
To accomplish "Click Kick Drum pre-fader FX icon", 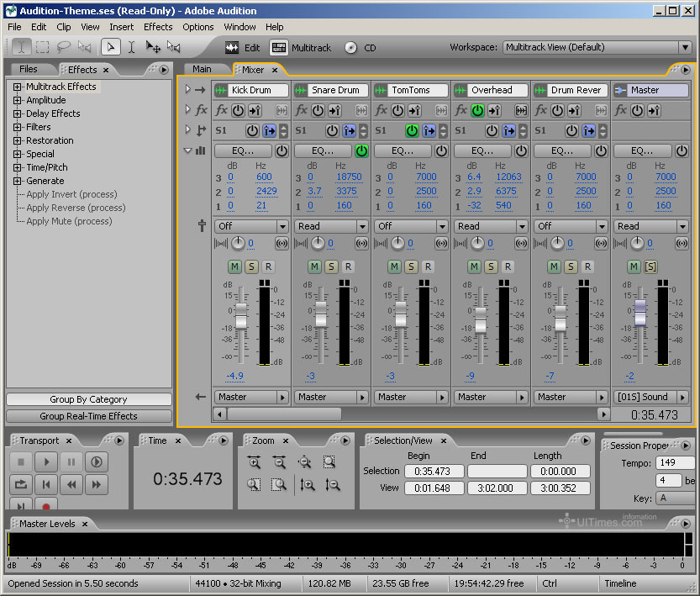I will click(255, 110).
